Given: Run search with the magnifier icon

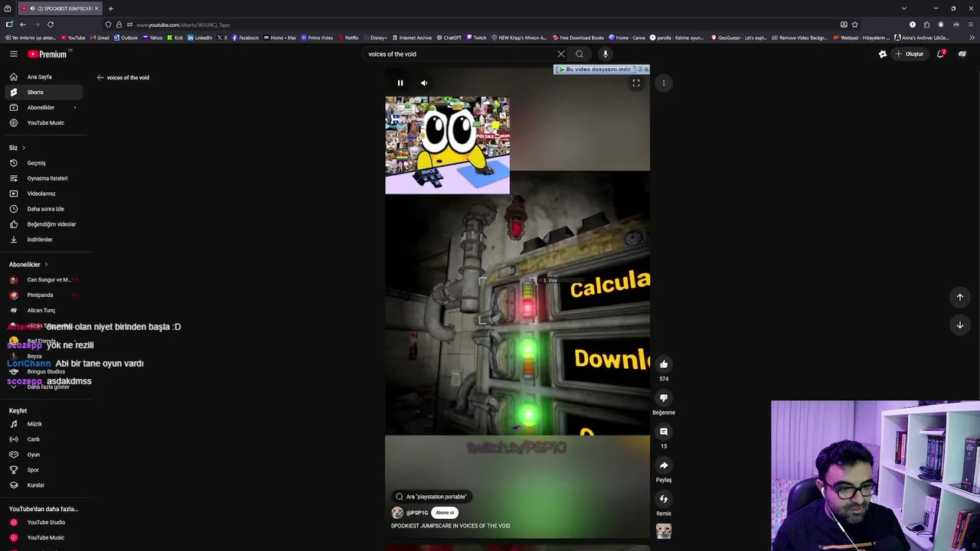Looking at the screenshot, I should click(580, 54).
